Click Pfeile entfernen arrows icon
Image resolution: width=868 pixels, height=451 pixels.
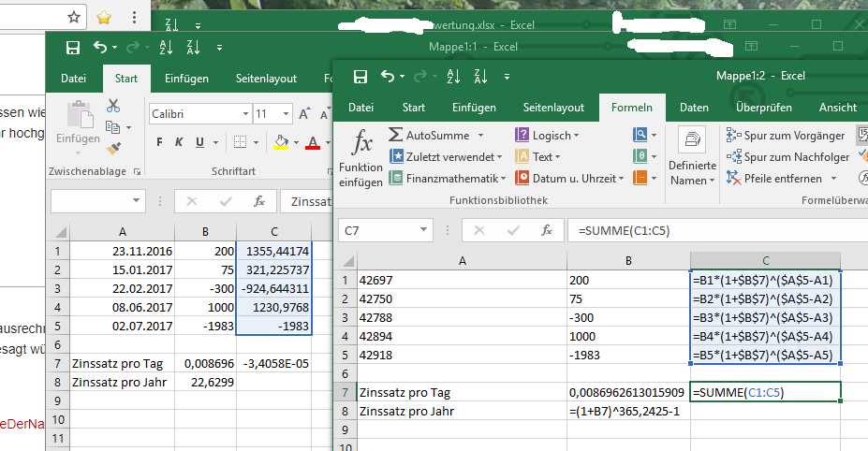[x=733, y=178]
